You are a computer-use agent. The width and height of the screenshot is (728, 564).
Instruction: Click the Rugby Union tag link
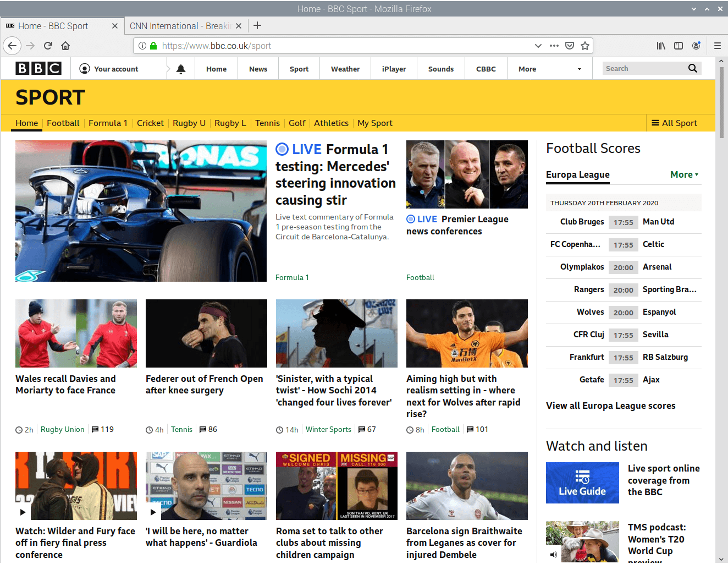(x=63, y=429)
